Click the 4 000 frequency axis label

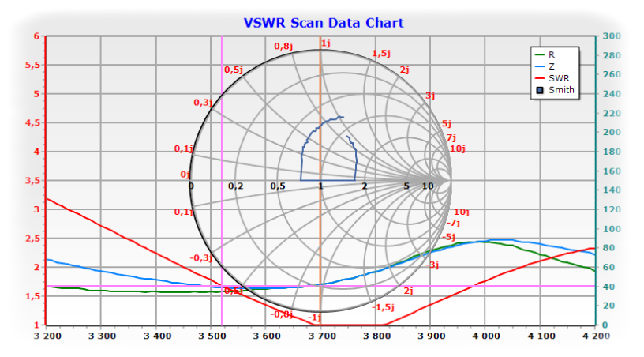[x=486, y=336]
